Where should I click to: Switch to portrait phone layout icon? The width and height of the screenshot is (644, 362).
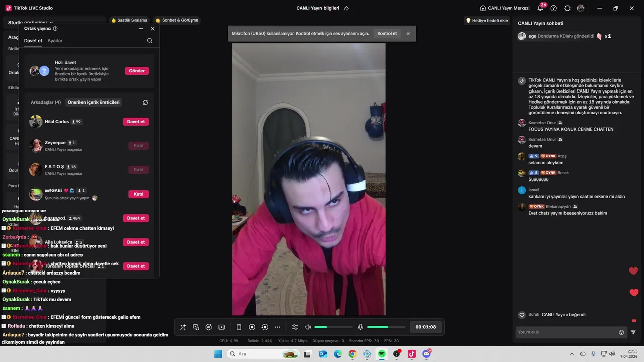coord(239,327)
